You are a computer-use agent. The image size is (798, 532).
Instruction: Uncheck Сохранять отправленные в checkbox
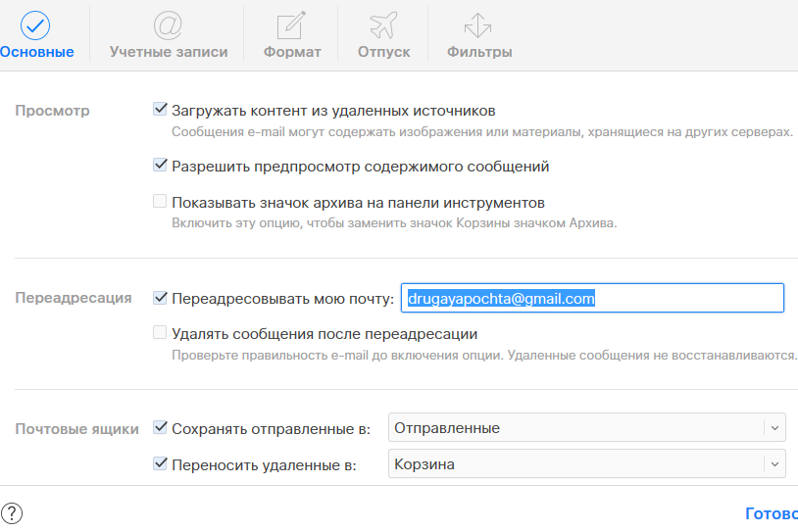(x=161, y=427)
